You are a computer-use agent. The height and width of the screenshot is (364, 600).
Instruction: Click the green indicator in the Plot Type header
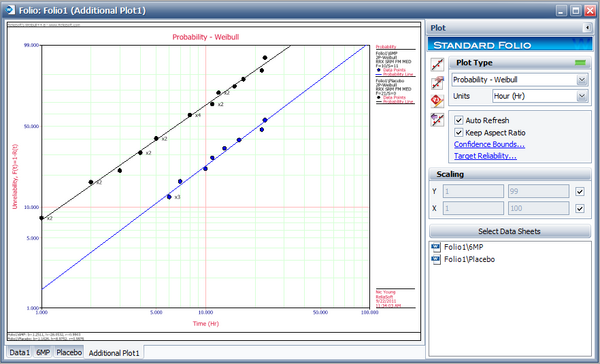click(x=580, y=63)
